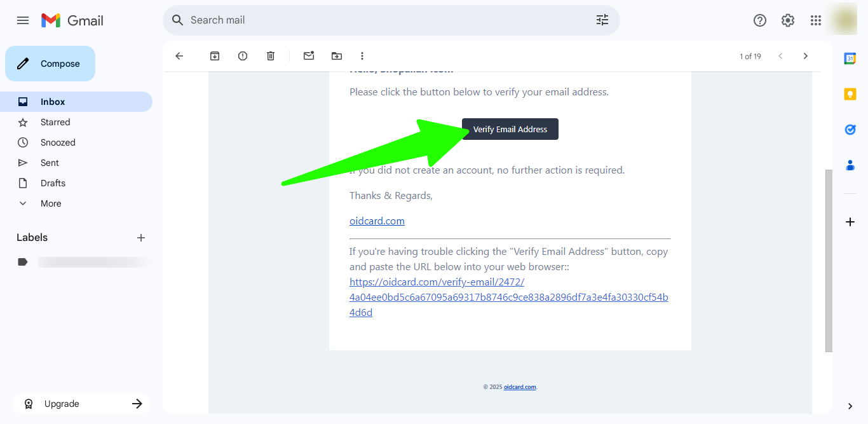868x424 pixels.
Task: Collapse the navigation menu with hamburger icon
Action: 23,20
